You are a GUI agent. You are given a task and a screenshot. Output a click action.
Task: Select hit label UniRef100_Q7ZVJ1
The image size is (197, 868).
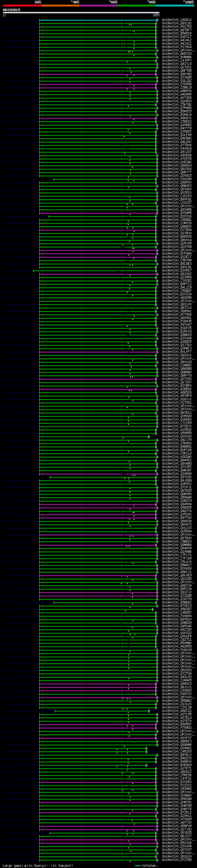pyautogui.click(x=176, y=487)
